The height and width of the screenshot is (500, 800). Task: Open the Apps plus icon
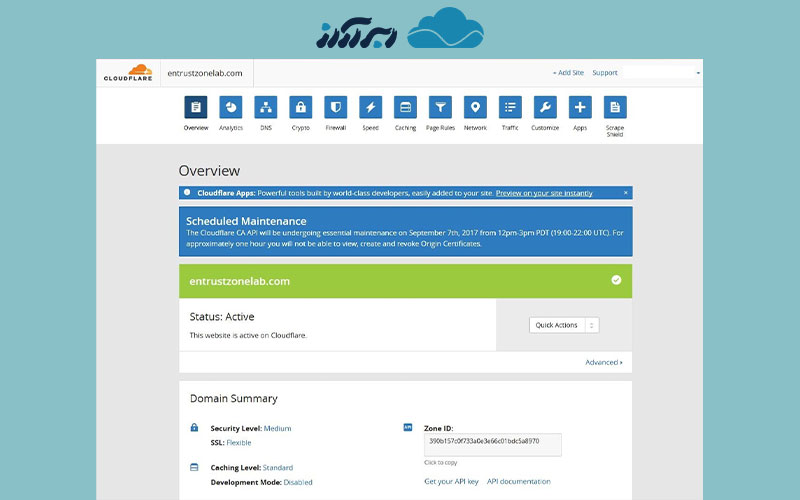[580, 107]
